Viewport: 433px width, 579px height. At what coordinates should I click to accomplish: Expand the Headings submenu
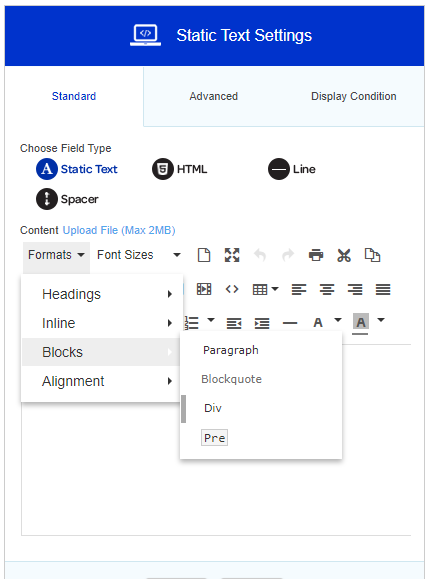click(101, 294)
